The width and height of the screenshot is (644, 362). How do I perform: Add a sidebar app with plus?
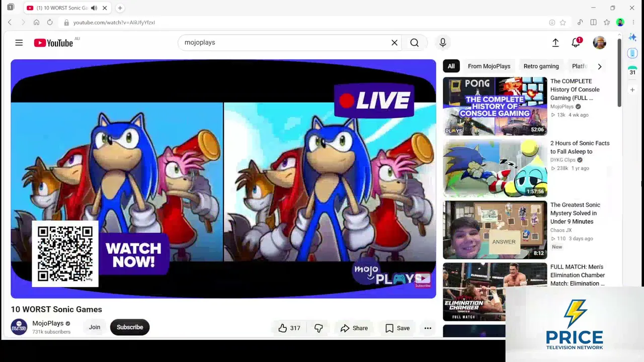(x=632, y=89)
